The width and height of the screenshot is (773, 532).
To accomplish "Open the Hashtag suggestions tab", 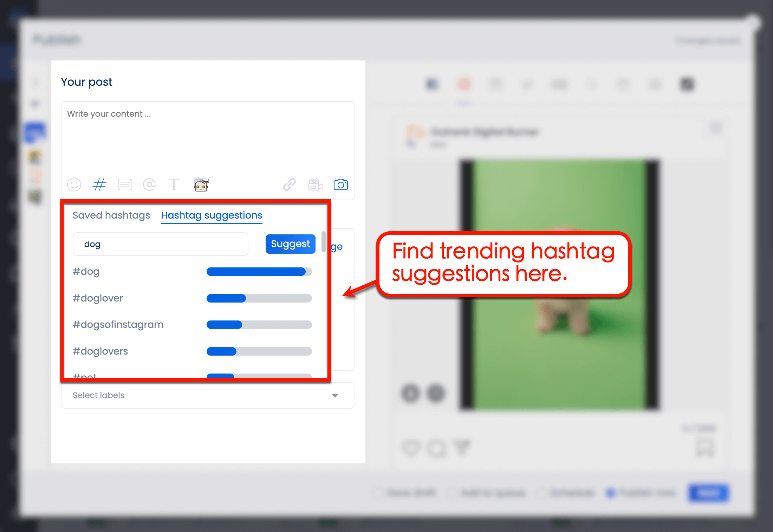I will pos(211,215).
